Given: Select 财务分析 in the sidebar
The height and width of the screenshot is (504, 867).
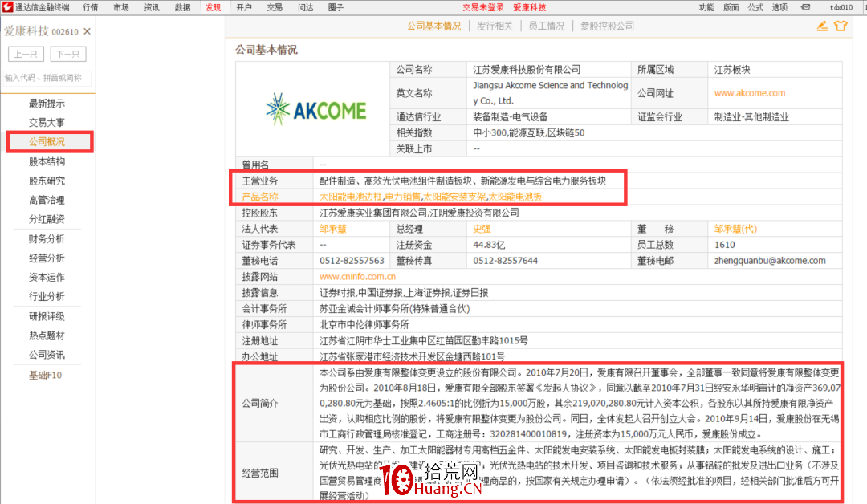Looking at the screenshot, I should click(x=47, y=238).
